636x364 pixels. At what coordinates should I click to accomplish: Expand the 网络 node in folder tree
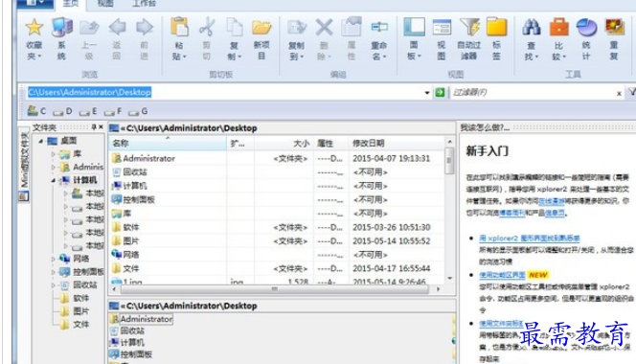[x=53, y=259]
